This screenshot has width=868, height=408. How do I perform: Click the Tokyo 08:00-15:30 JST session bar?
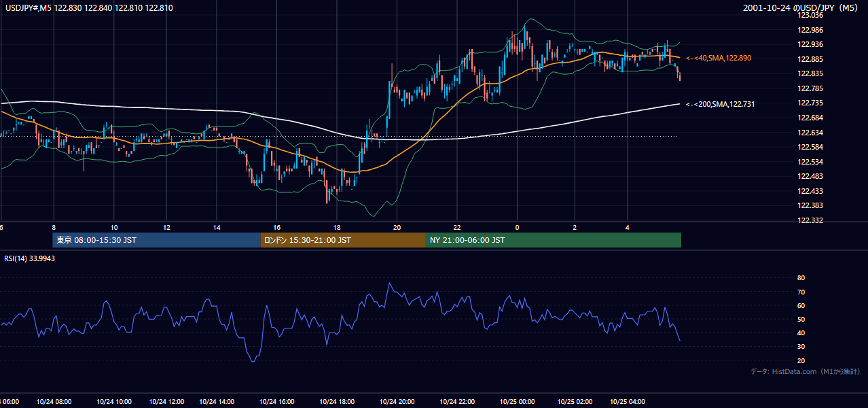pyautogui.click(x=157, y=240)
